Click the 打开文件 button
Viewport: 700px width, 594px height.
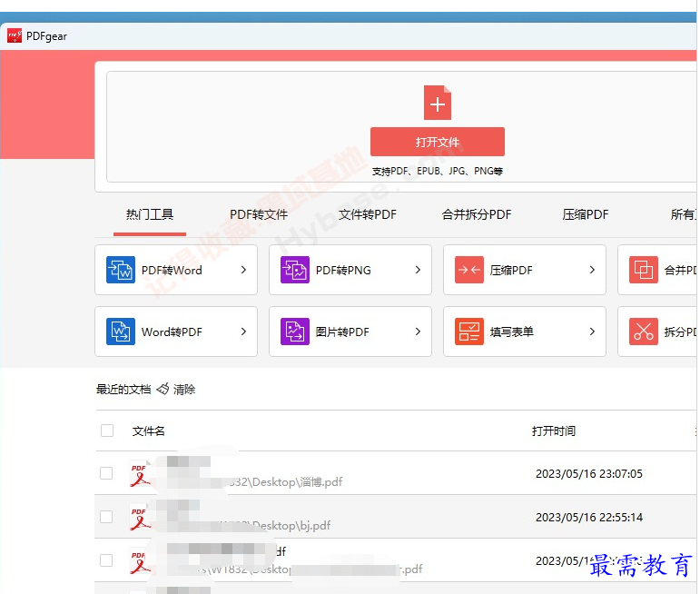click(x=438, y=142)
